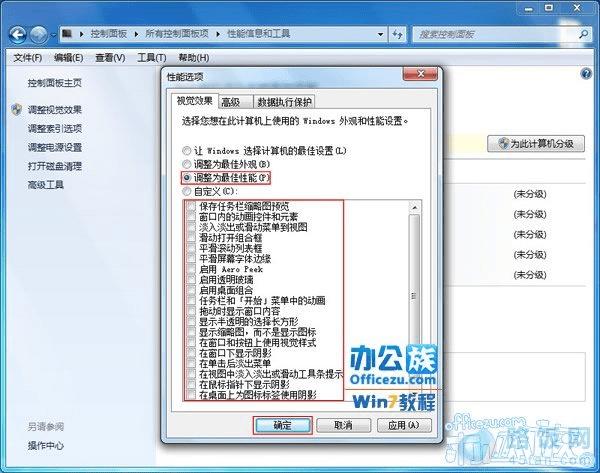
Task: Check 在窗口和按钮上使用视觉样式
Action: coord(191,343)
